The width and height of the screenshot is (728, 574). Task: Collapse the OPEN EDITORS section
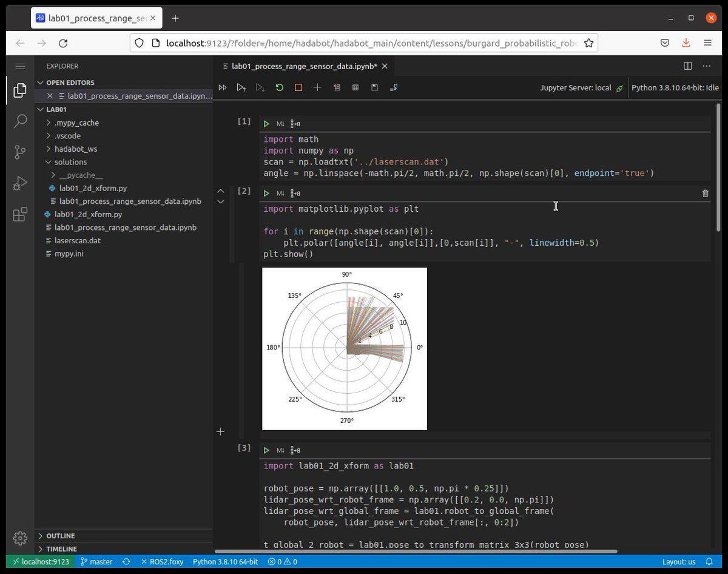pyautogui.click(x=123, y=83)
